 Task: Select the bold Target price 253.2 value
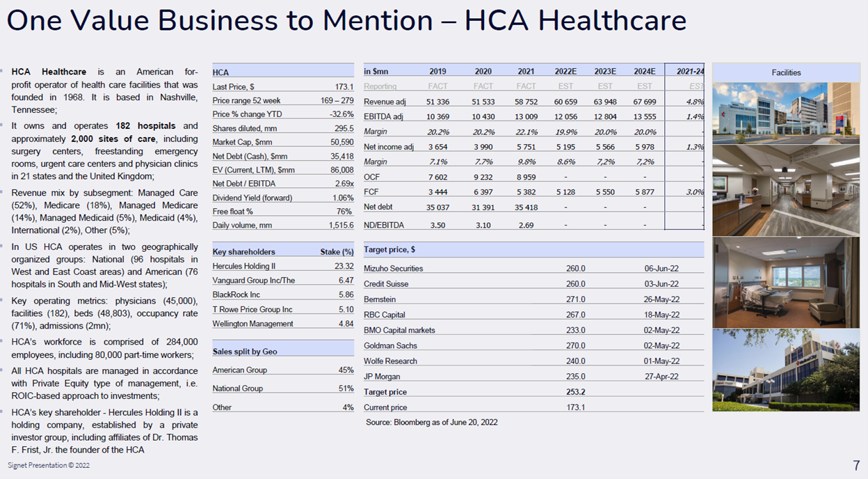[575, 392]
